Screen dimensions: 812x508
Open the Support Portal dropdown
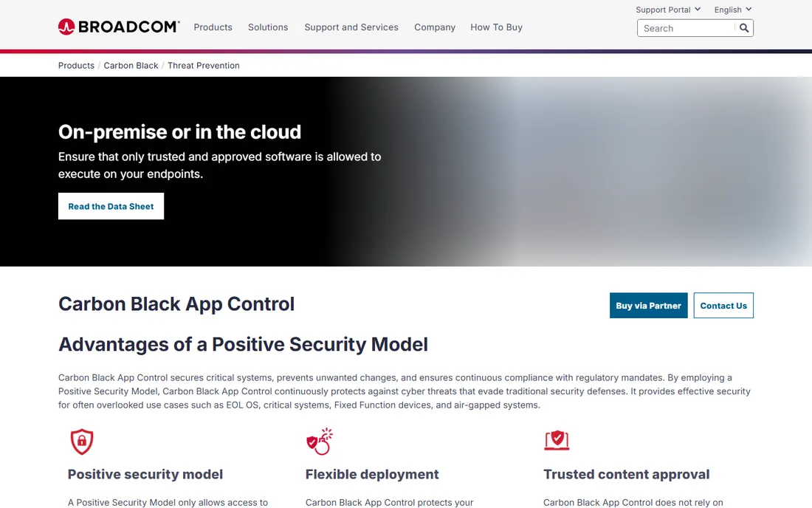tap(668, 10)
